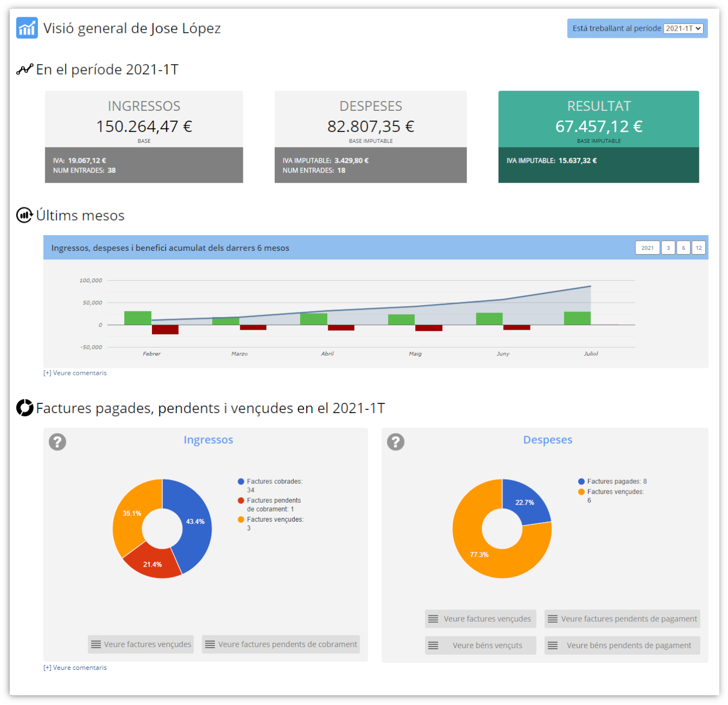The width and height of the screenshot is (728, 705).
Task: Open Veure béns pendents de pagament
Action: pos(623,646)
